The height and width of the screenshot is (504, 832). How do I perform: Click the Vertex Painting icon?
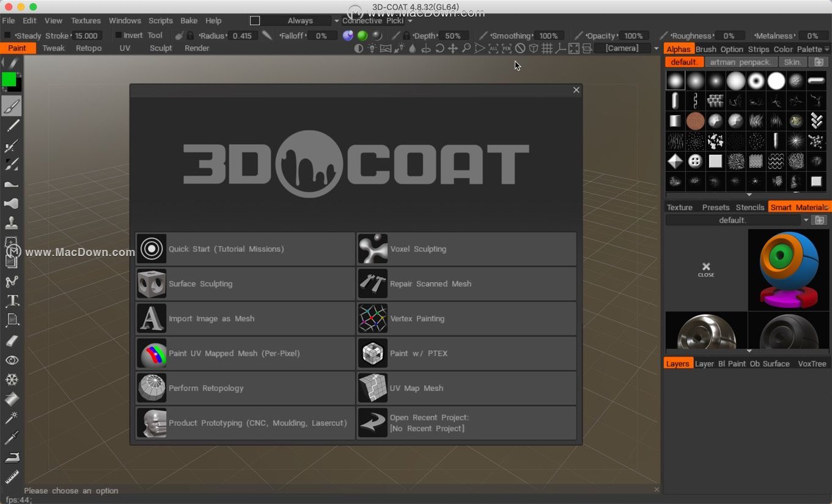tap(373, 318)
